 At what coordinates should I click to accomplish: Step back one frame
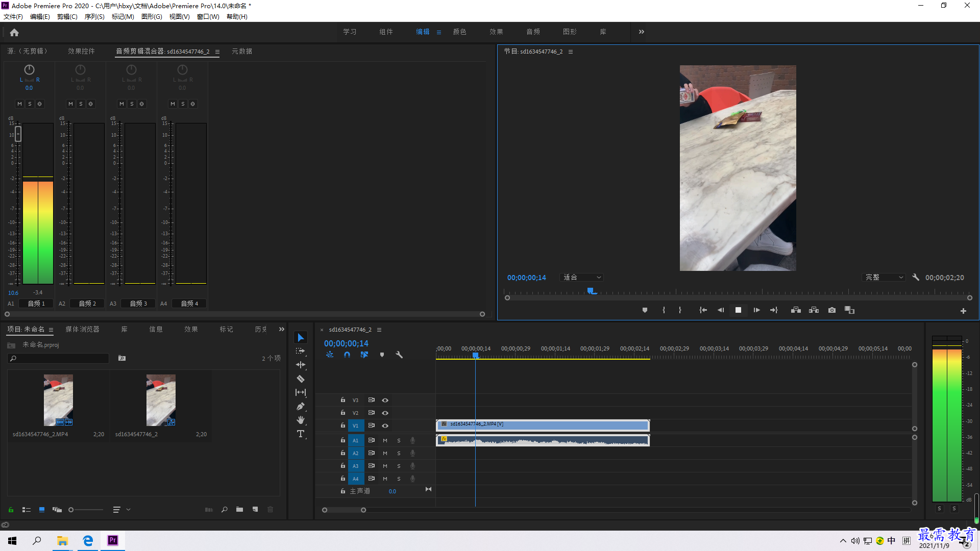pos(721,310)
